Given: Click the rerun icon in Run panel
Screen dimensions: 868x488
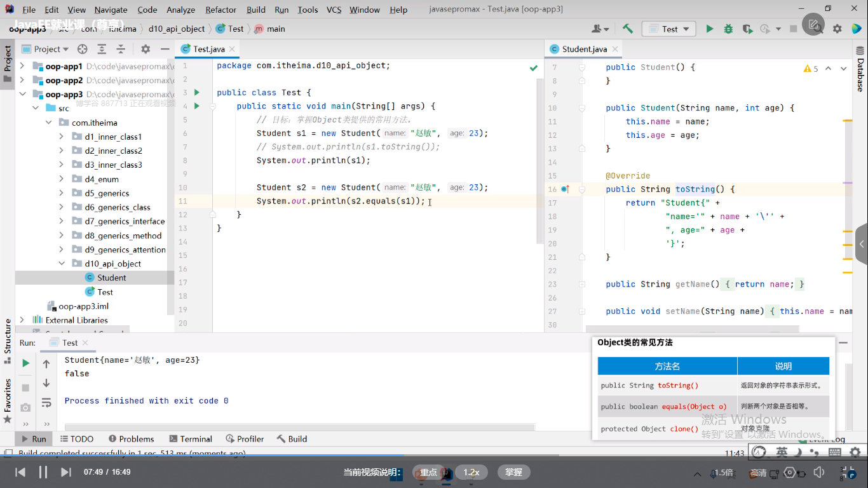Looking at the screenshot, I should (x=25, y=363).
